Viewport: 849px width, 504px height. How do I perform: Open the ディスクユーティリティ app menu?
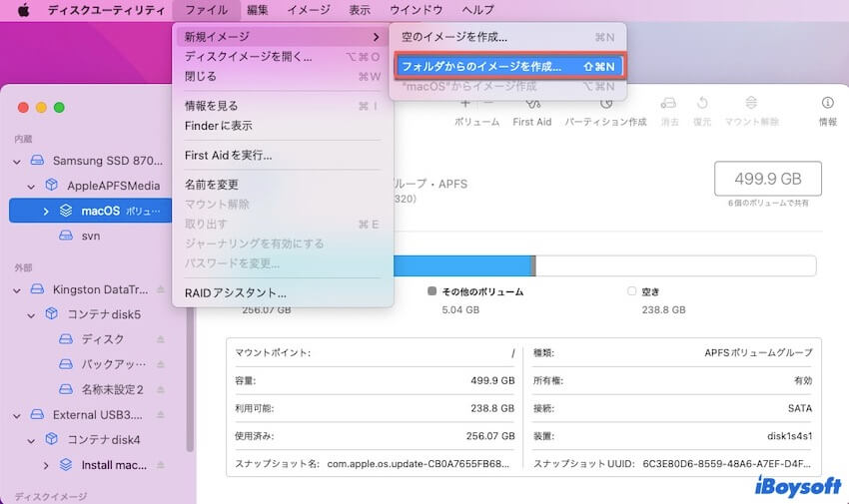(106, 10)
